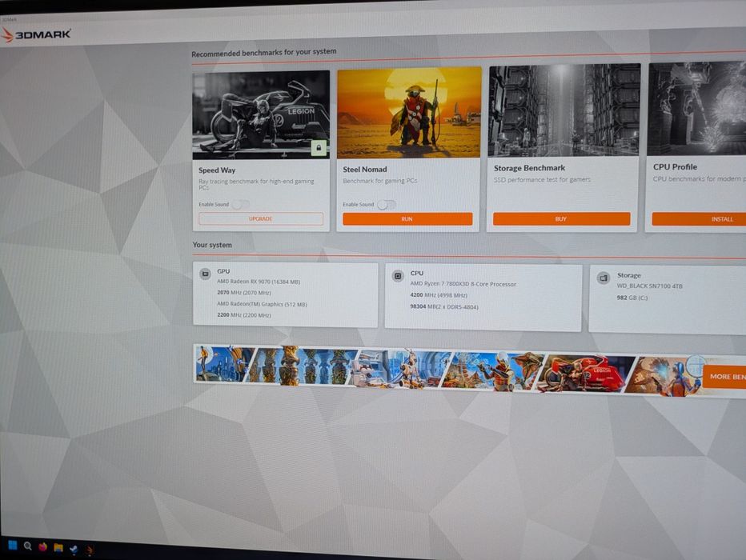Click the "2200 MHz (2200 MHz)" clock value
746x560 pixels.
[x=244, y=315]
